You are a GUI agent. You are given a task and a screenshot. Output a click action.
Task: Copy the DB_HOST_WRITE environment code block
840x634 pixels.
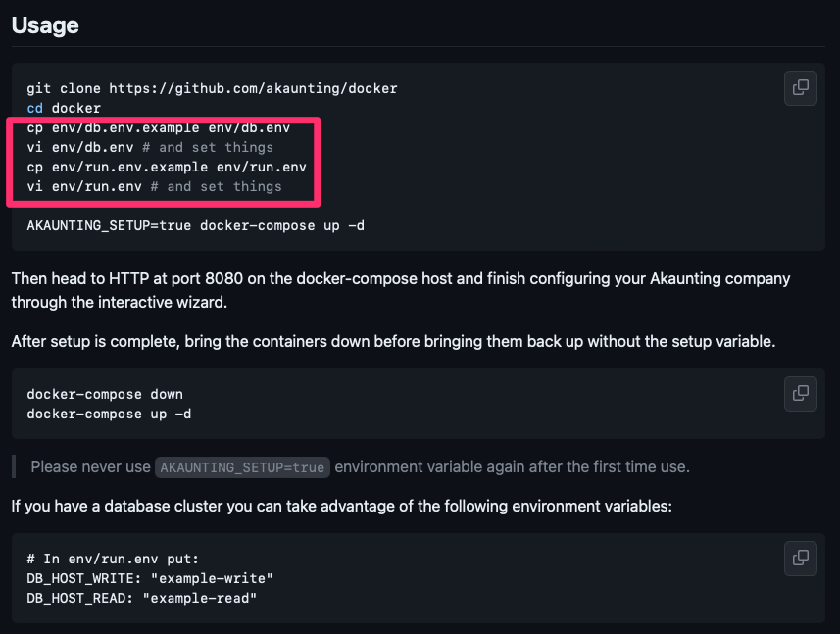pos(801,558)
